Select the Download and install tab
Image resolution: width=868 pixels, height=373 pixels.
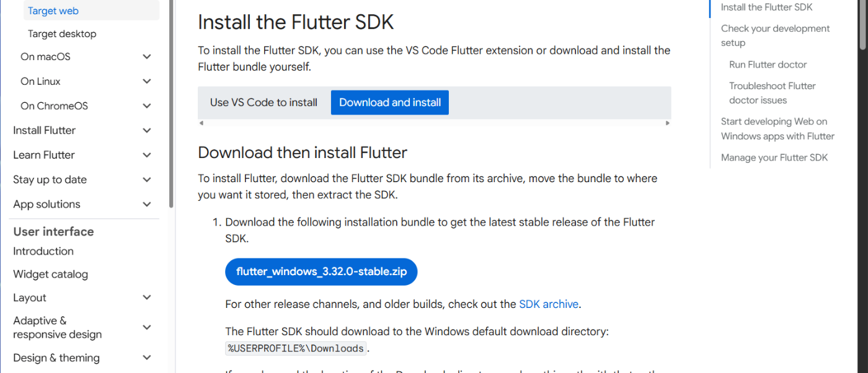390,102
